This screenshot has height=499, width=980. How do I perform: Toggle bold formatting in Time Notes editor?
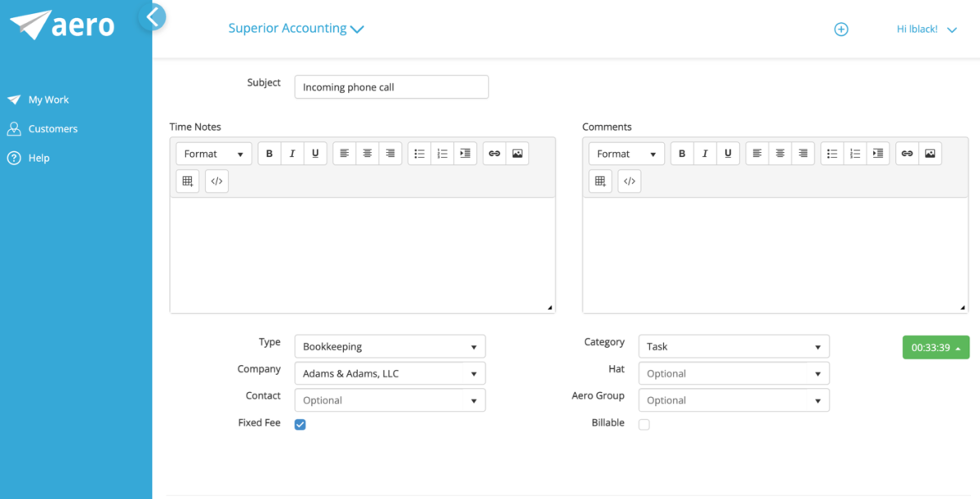click(269, 153)
